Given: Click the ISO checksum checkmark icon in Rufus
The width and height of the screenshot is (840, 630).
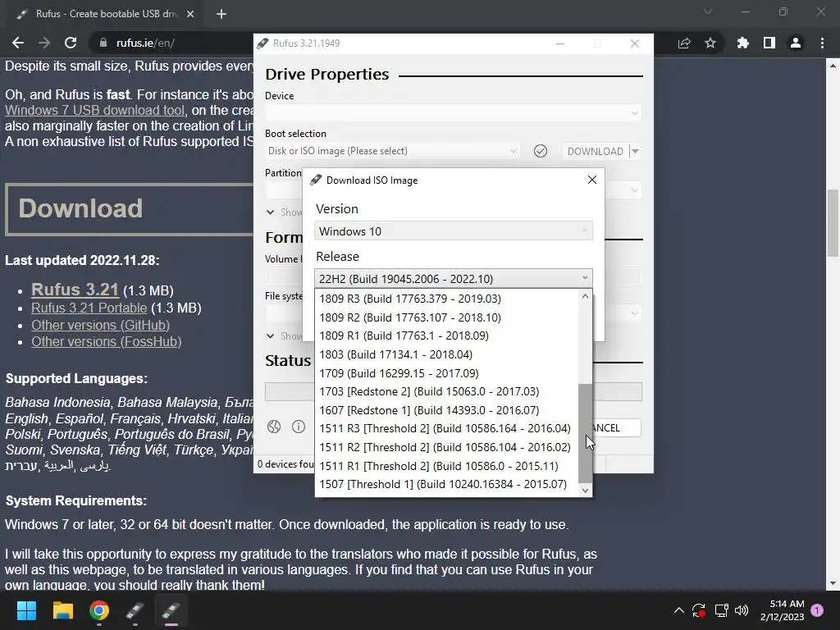Looking at the screenshot, I should point(541,151).
